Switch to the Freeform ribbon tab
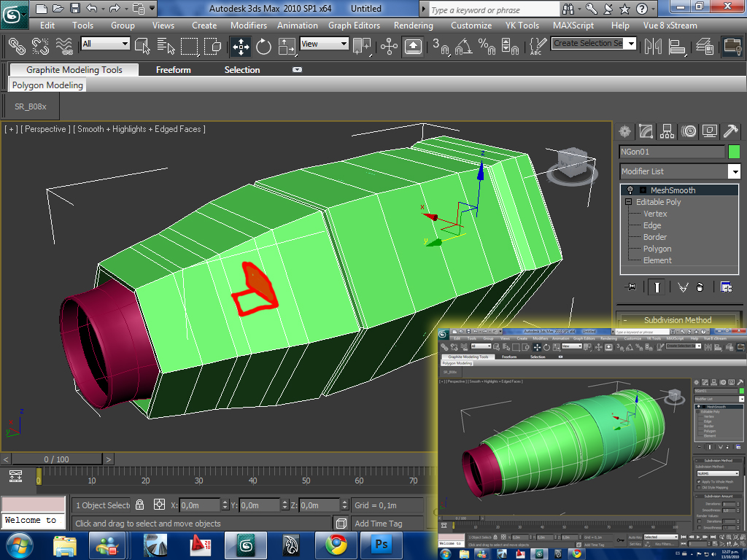 174,70
